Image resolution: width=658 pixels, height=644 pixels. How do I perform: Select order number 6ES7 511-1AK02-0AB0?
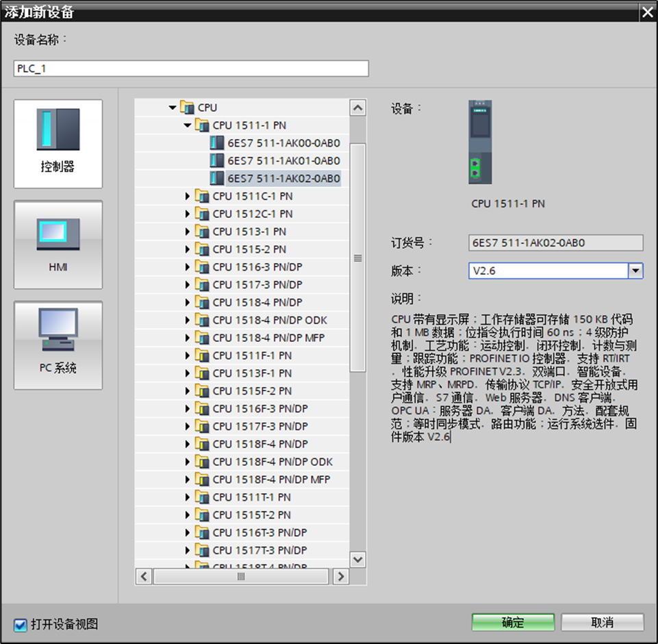[x=283, y=178]
